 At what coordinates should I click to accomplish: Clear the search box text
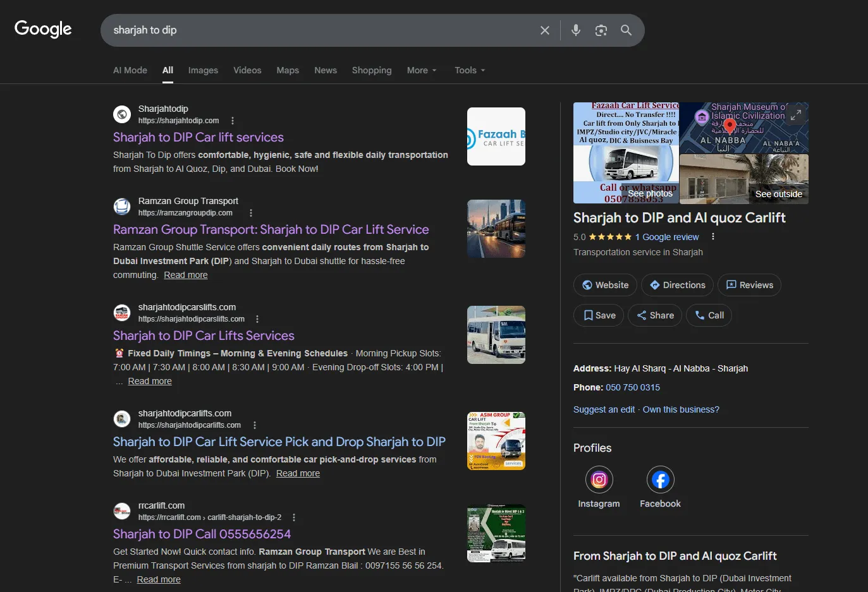[545, 30]
